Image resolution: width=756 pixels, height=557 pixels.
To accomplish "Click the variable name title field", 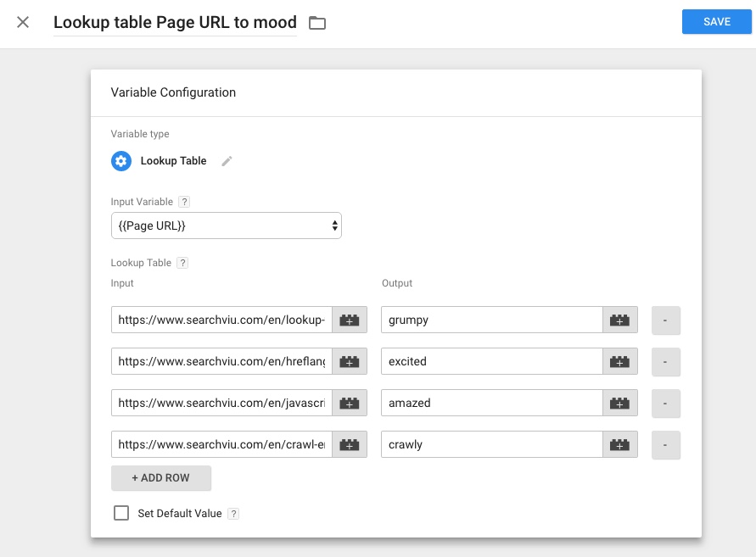I will [x=175, y=23].
